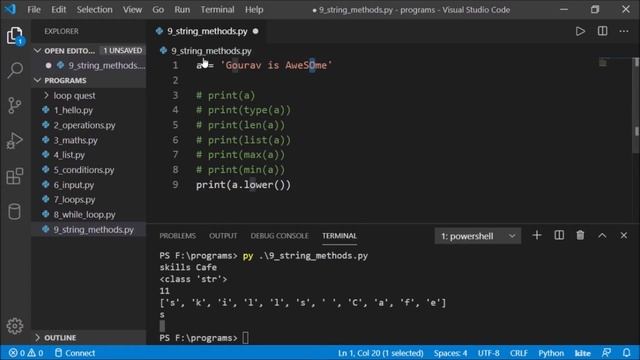This screenshot has width=640, height=360.
Task: Click the kite status bar item
Action: point(582,353)
